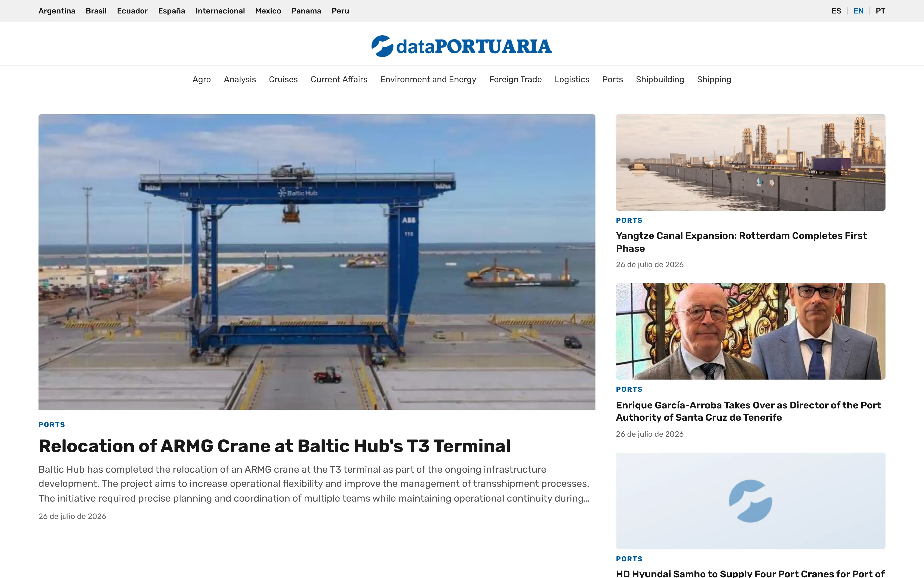Click date under García-Arroba headline
This screenshot has height=578, width=924.
649,434
